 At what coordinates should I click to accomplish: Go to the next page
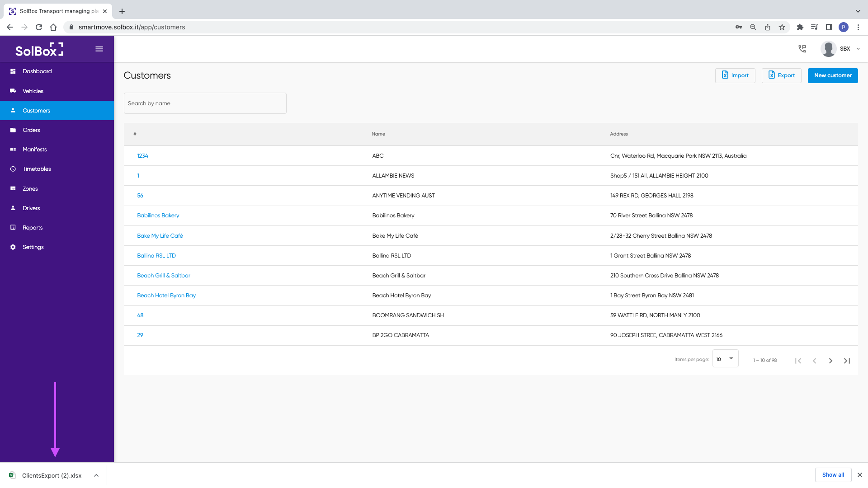(x=830, y=361)
